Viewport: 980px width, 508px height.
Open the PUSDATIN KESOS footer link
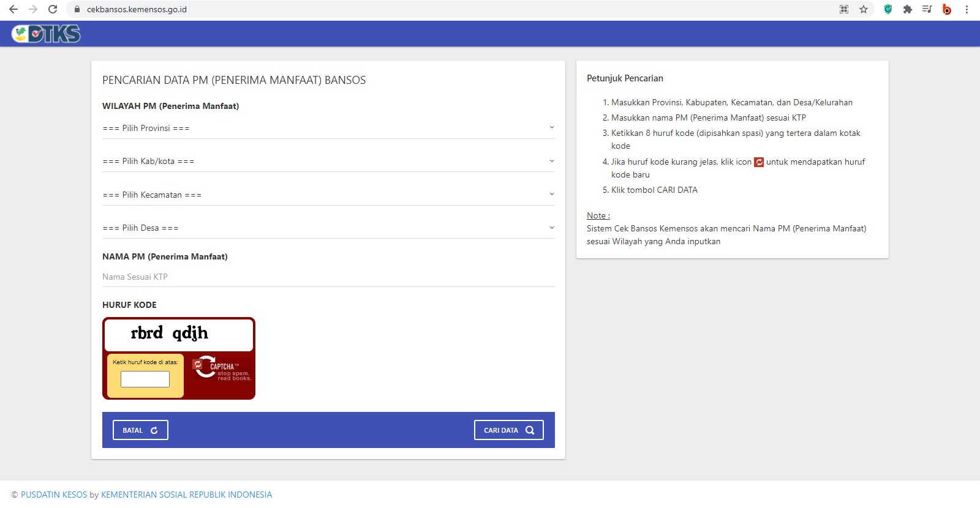point(54,495)
